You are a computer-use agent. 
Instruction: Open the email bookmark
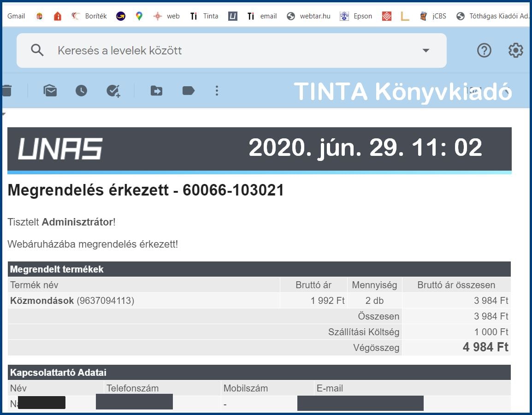(x=261, y=16)
